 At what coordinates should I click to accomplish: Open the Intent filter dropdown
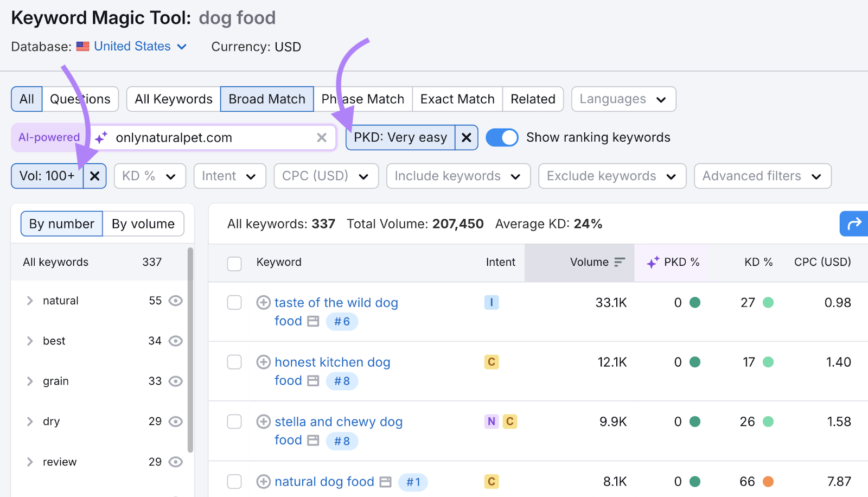pyautogui.click(x=229, y=176)
